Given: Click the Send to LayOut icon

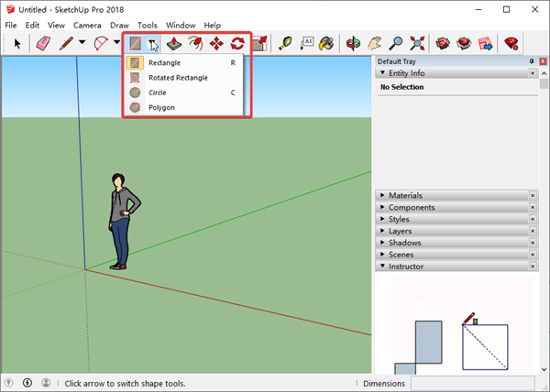Looking at the screenshot, I should pos(485,43).
